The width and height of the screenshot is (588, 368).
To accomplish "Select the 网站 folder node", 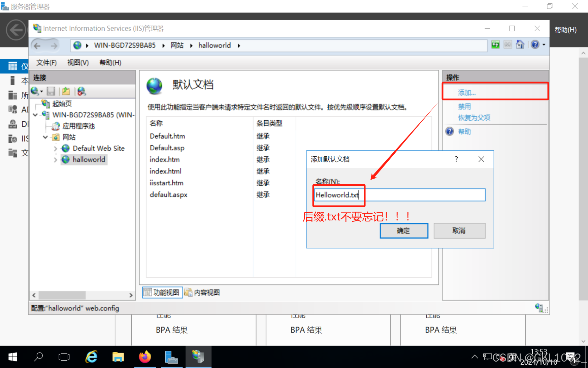I will coord(69,137).
